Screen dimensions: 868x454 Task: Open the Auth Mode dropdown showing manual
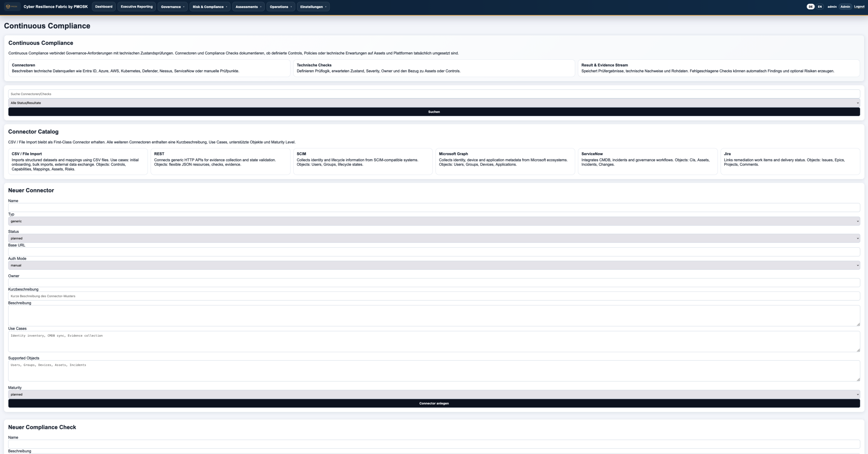[x=434, y=265]
